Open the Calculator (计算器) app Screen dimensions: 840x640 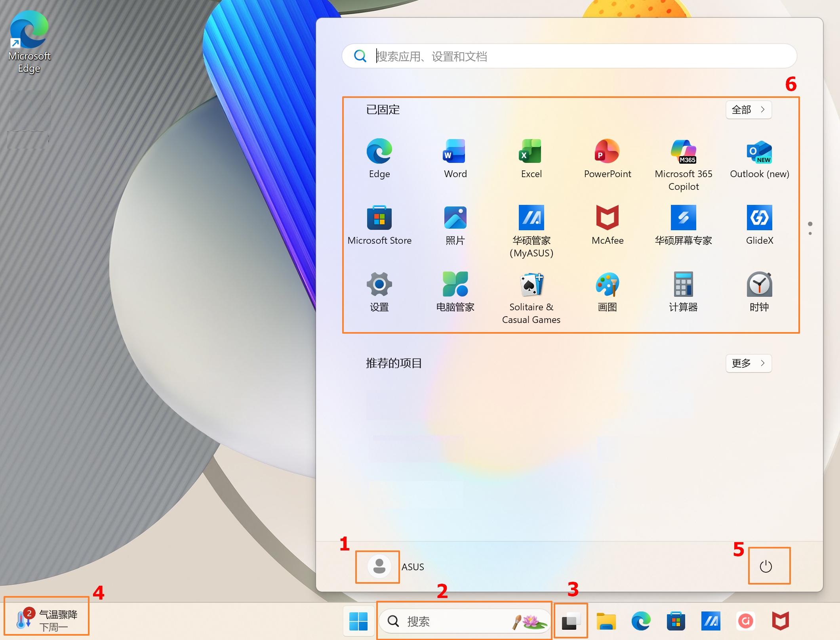click(683, 285)
